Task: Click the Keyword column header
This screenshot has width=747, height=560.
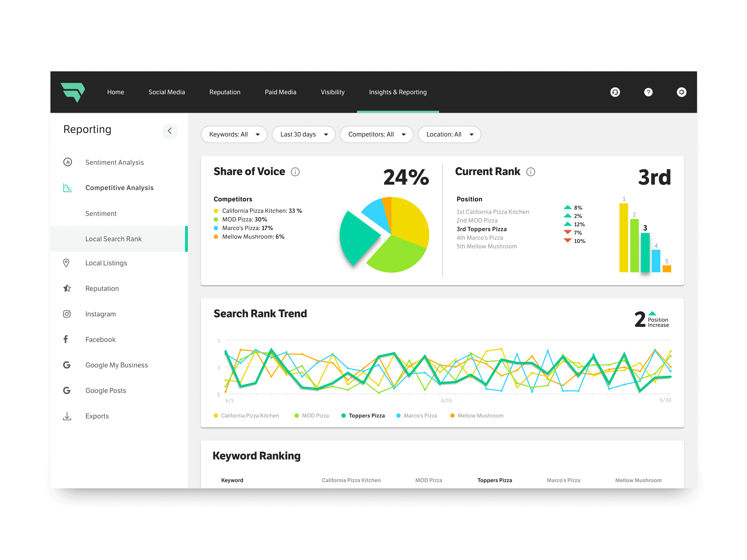Action: (232, 480)
